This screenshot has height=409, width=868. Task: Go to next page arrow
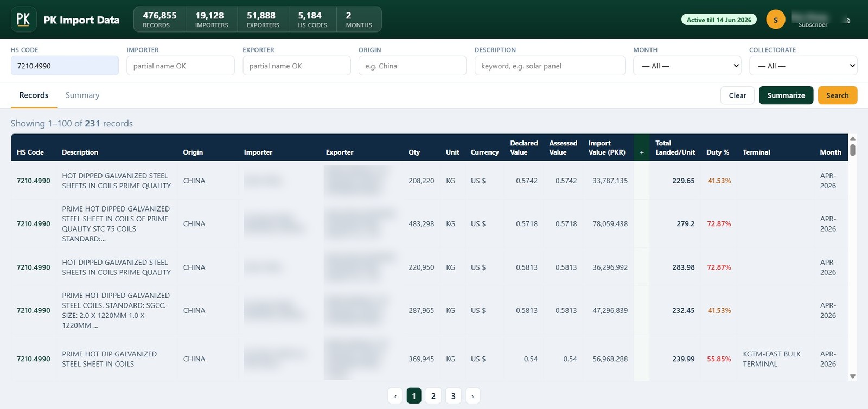pos(473,396)
